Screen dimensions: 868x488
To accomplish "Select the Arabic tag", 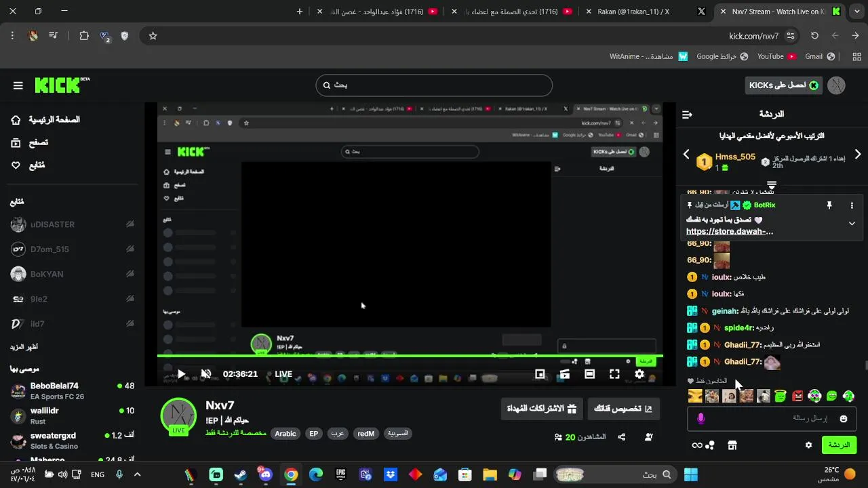I will pyautogui.click(x=285, y=434).
